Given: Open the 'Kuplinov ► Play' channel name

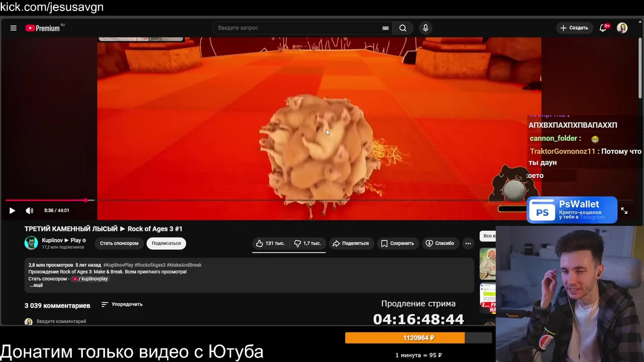Looking at the screenshot, I should [x=61, y=240].
